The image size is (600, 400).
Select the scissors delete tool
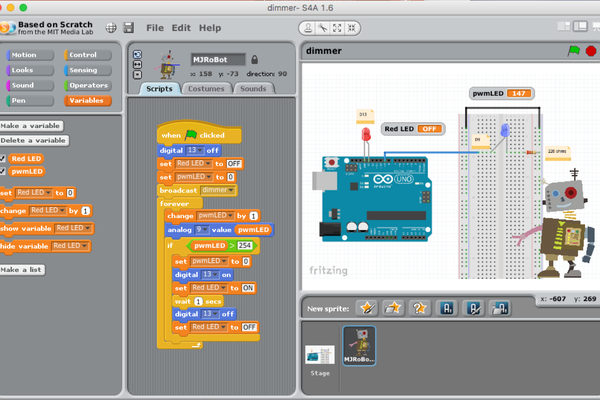point(323,28)
